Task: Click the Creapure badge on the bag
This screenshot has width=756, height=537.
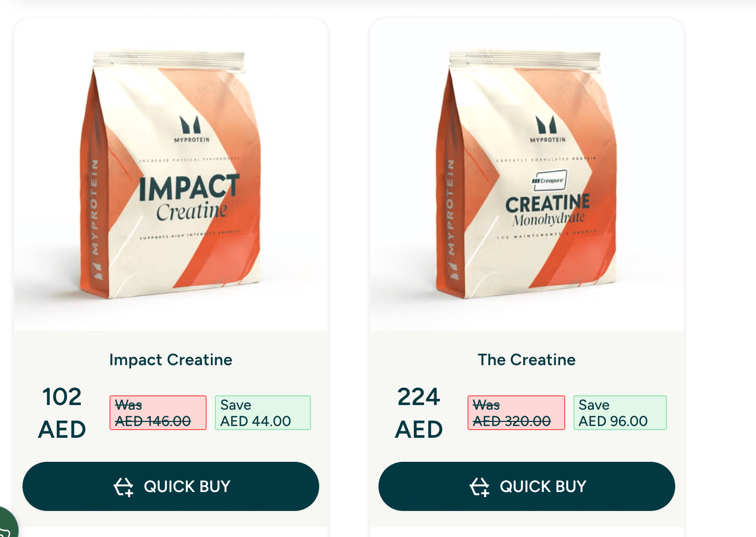Action: coord(549,181)
